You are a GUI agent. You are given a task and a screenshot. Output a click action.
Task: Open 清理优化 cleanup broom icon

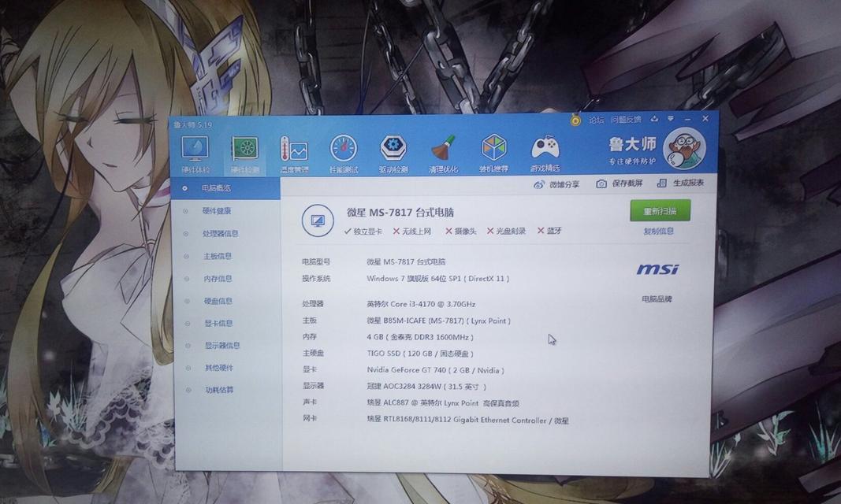[443, 154]
